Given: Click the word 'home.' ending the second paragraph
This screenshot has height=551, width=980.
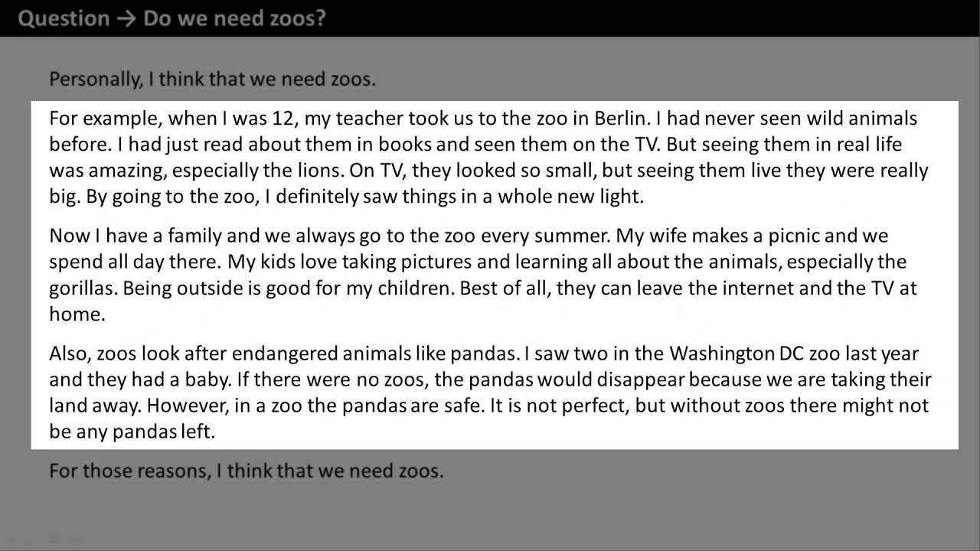Looking at the screenshot, I should [77, 315].
